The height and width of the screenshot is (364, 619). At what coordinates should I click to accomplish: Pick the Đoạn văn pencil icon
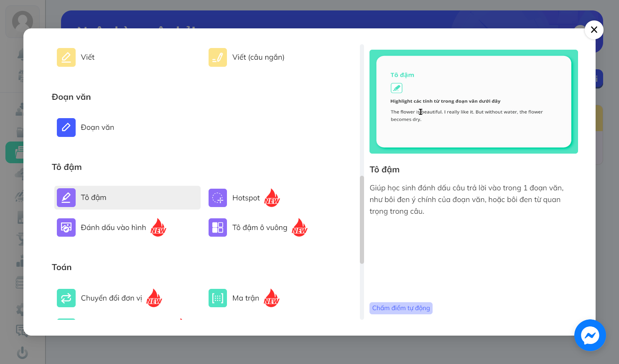(66, 127)
